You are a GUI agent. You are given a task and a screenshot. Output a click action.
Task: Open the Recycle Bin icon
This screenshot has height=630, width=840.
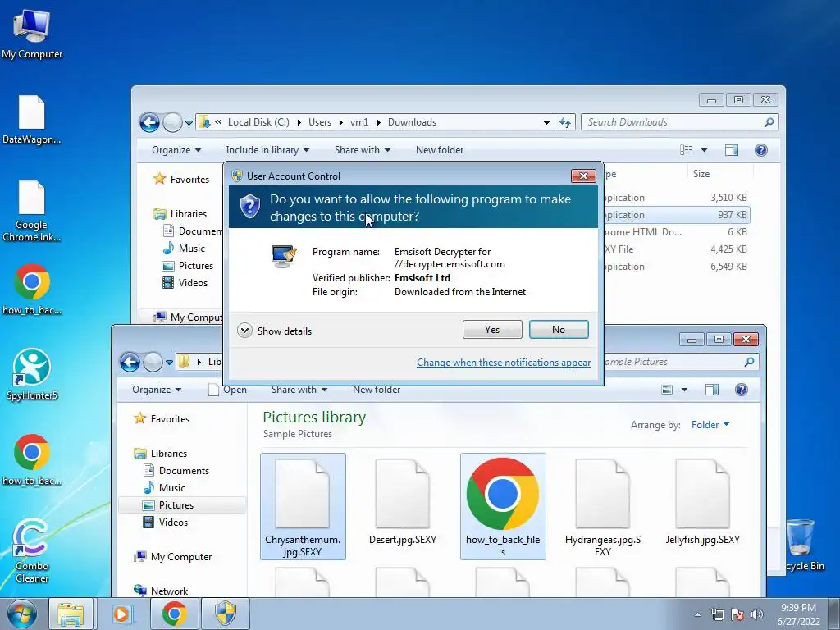pos(802,545)
